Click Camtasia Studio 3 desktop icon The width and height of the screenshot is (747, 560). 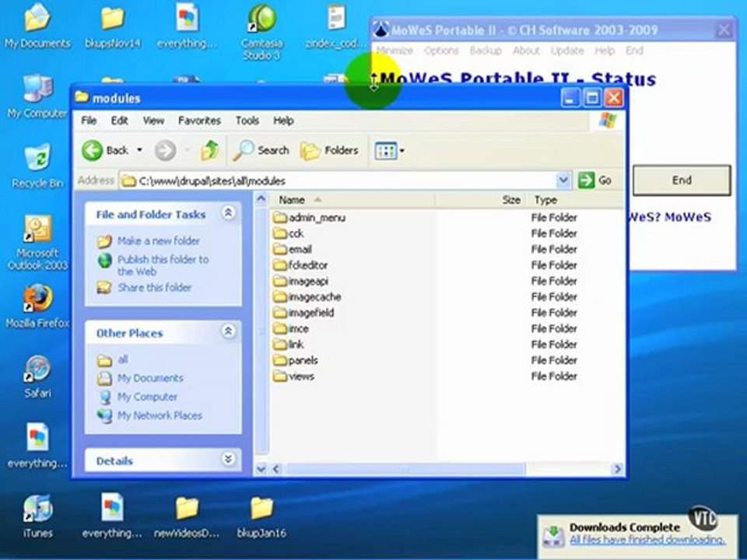point(261,33)
